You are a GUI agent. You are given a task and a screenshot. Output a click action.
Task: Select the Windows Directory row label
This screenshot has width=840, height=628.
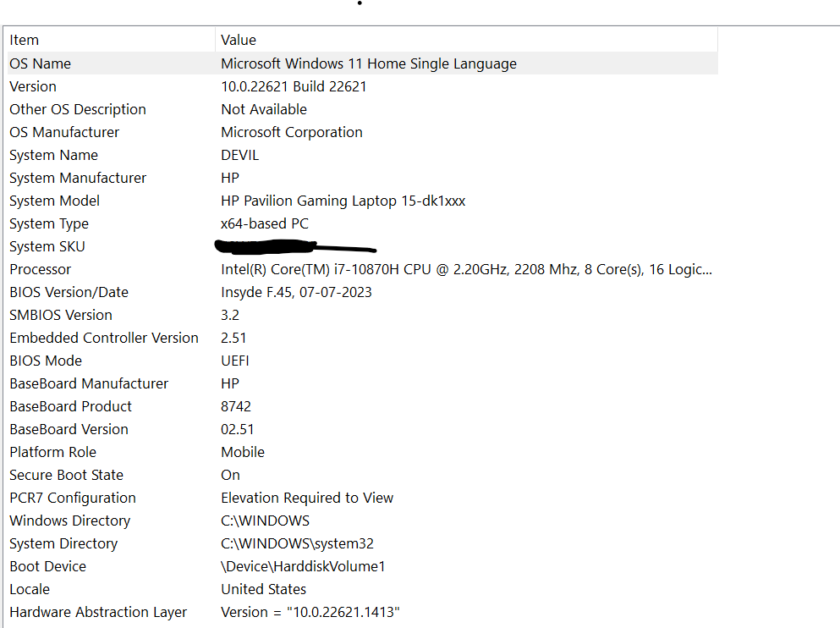pos(70,521)
